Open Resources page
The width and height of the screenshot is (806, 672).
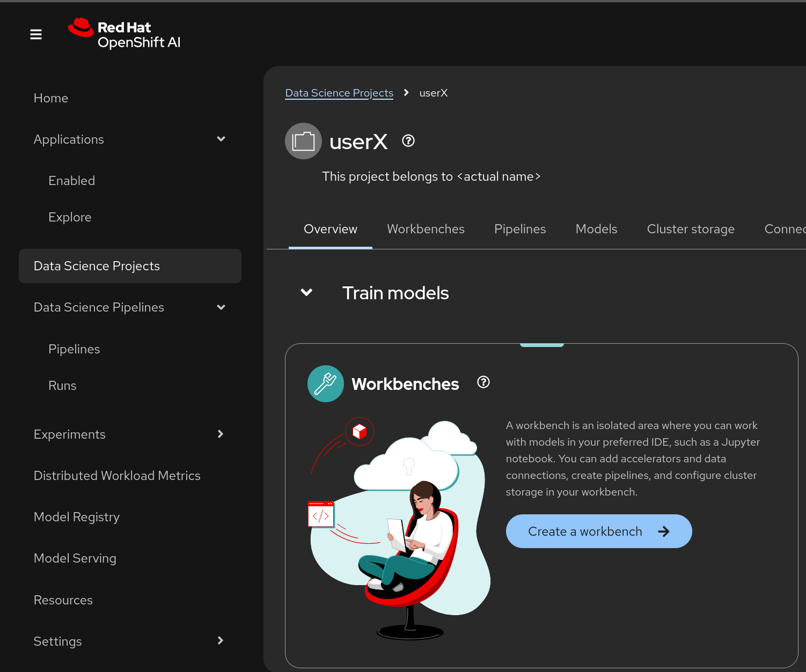130,600
